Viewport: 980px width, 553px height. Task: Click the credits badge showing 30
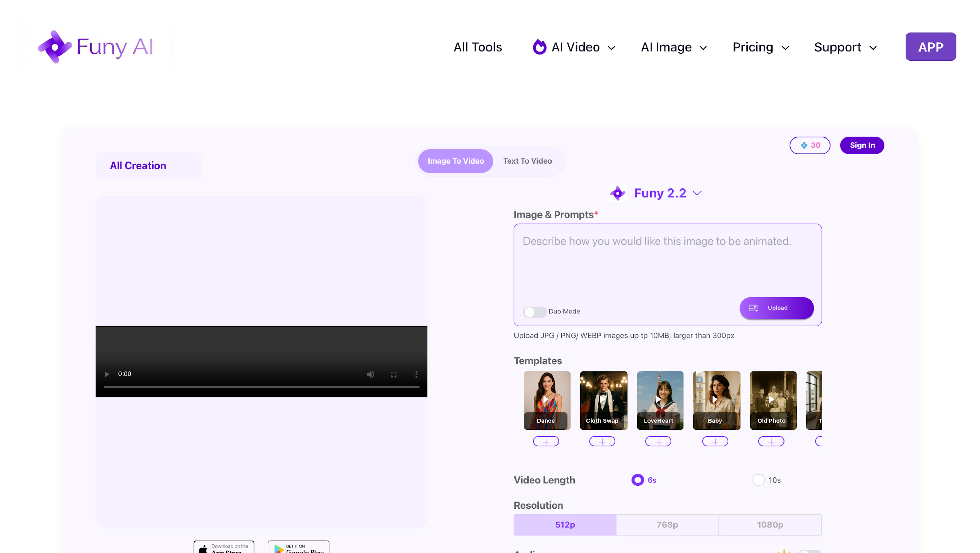pos(810,145)
